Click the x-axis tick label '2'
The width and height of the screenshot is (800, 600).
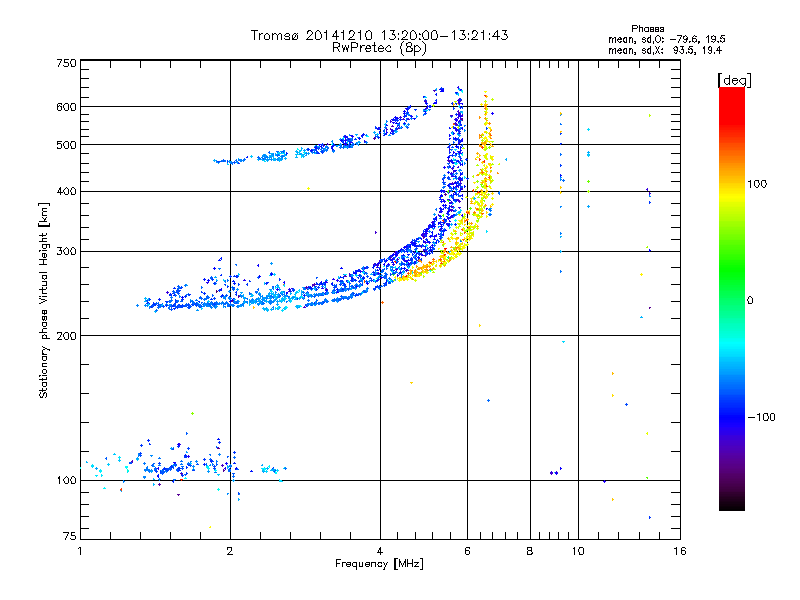[230, 551]
